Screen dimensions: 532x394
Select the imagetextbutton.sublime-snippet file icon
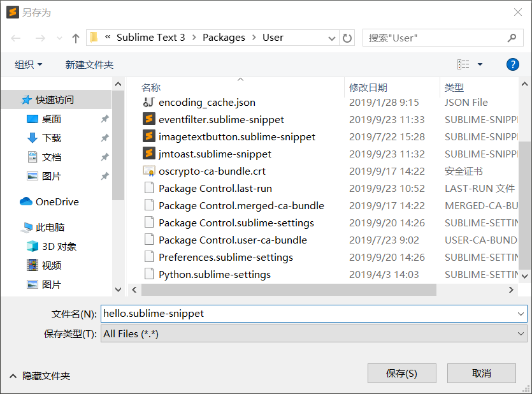click(148, 136)
